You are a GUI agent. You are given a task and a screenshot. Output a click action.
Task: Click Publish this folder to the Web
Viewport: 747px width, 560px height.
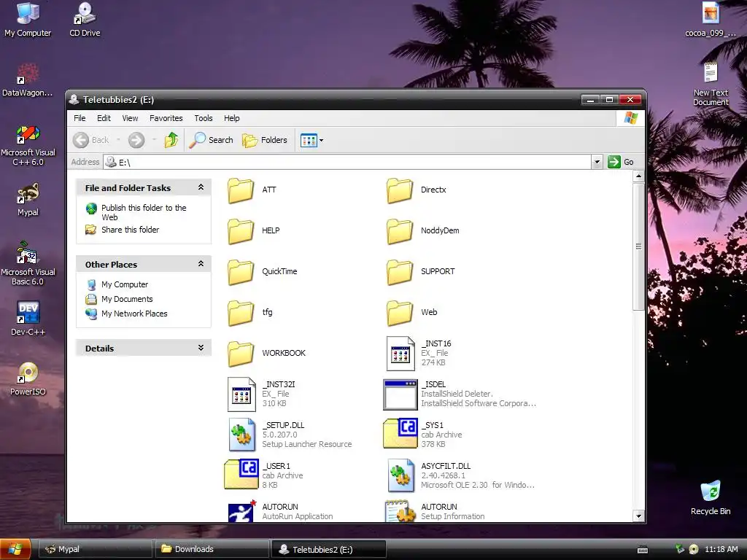point(144,212)
